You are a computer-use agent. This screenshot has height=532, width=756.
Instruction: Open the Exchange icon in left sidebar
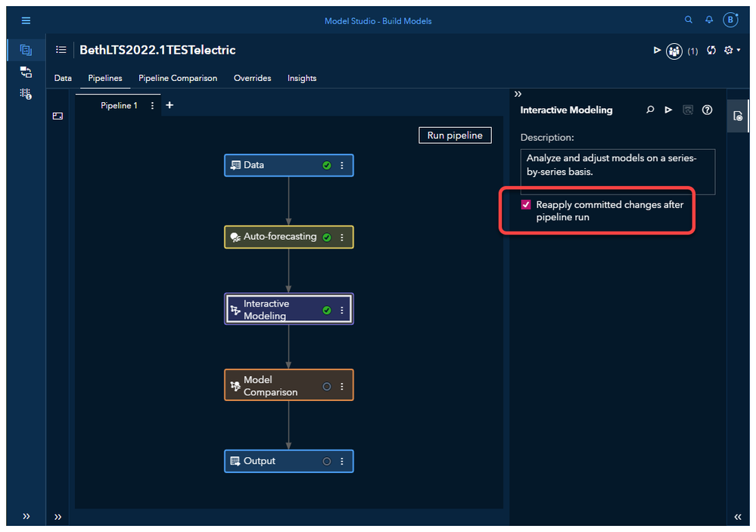pos(26,73)
